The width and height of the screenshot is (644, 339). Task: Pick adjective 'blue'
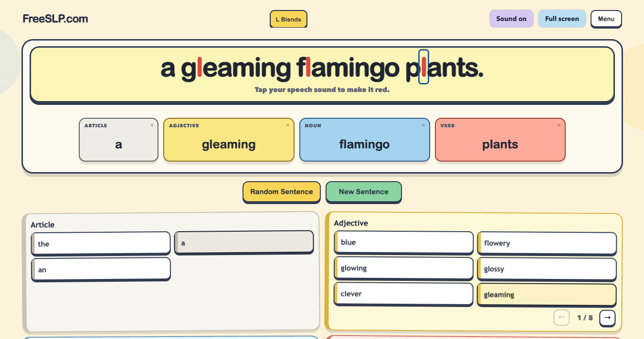pos(403,242)
